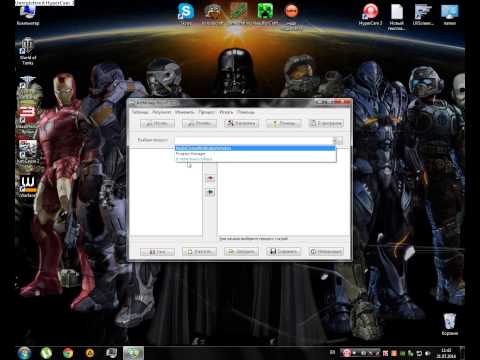Open the monitor shortcut at top-right corner
Screen dimensions: 480x360
point(450,14)
